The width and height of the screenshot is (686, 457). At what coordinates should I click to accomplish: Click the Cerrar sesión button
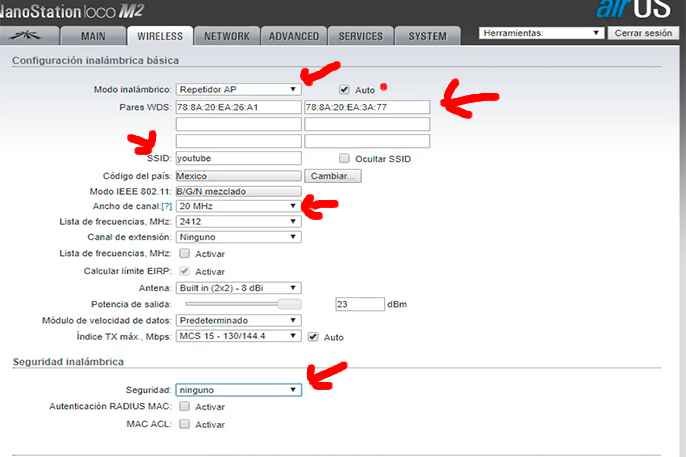click(643, 33)
